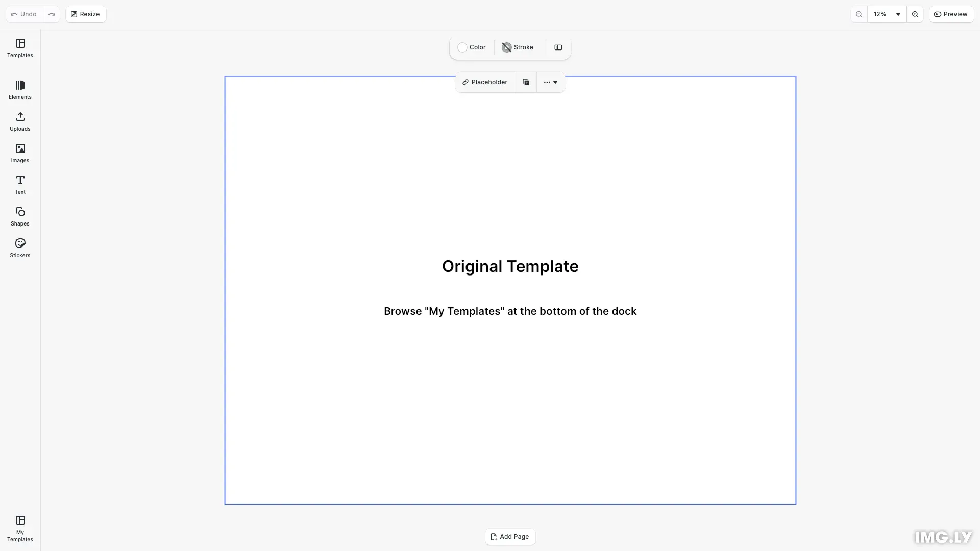Click Add Page below the canvas
The image size is (980, 551).
tap(510, 536)
